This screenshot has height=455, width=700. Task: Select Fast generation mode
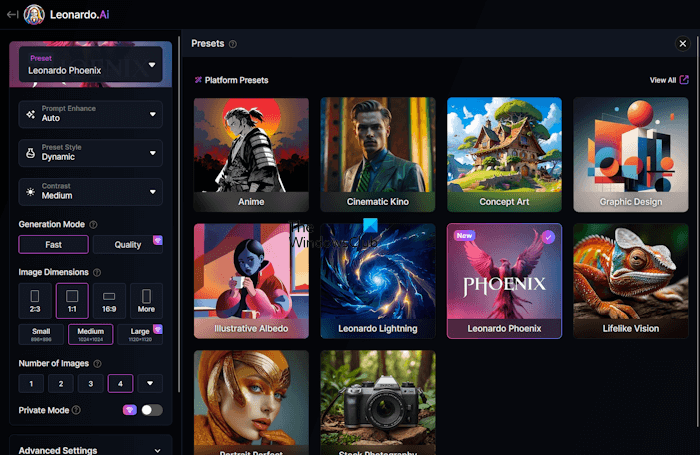54,245
